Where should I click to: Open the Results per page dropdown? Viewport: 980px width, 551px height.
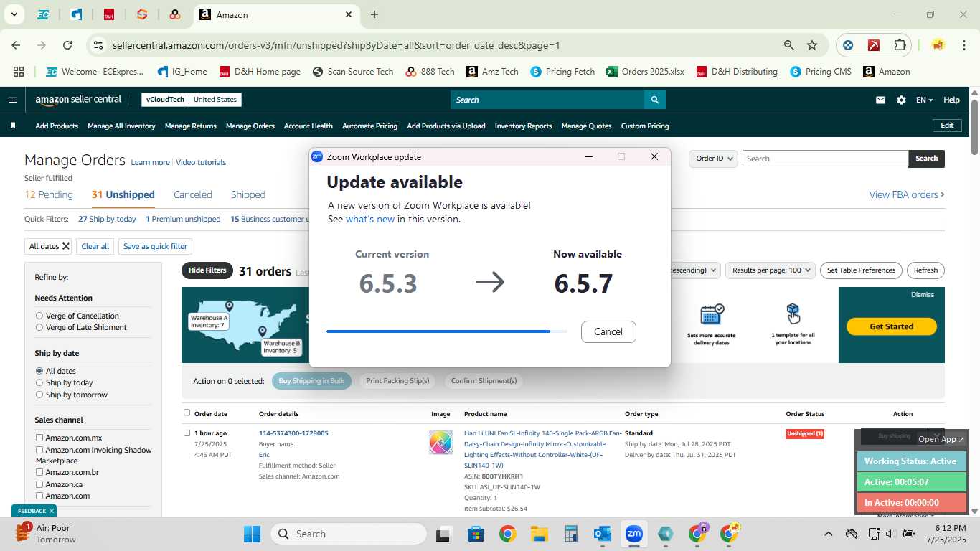point(771,270)
